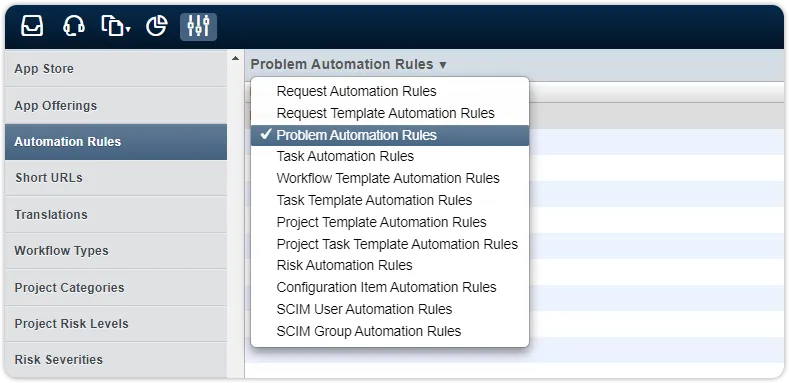Open Project Categories in the sidebar
Viewport: 789px width, 383px height.
[116, 287]
